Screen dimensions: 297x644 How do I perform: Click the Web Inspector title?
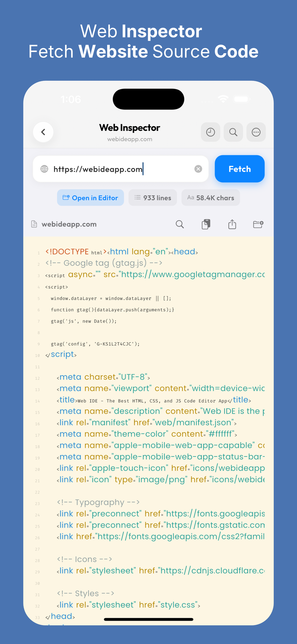coord(129,128)
